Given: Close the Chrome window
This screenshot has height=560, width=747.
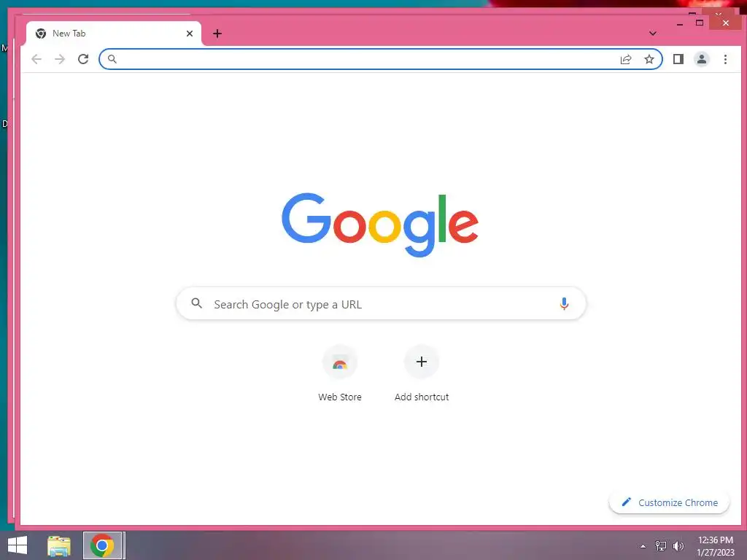Looking at the screenshot, I should [726, 23].
